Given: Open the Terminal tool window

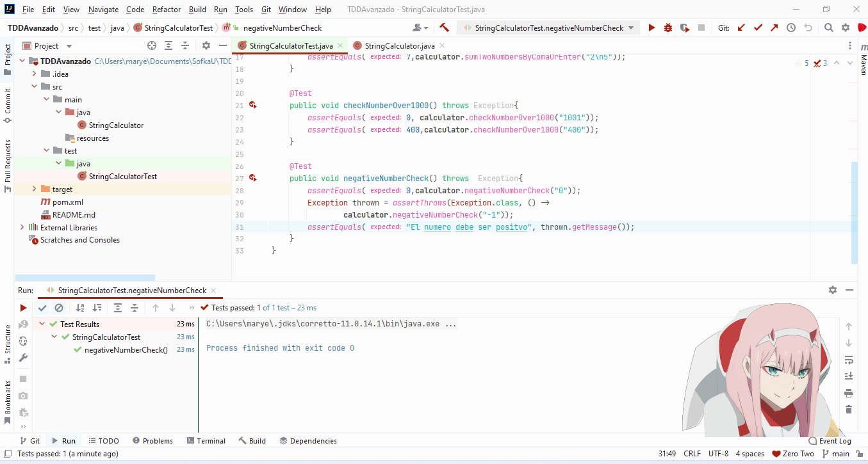Looking at the screenshot, I should (206, 440).
